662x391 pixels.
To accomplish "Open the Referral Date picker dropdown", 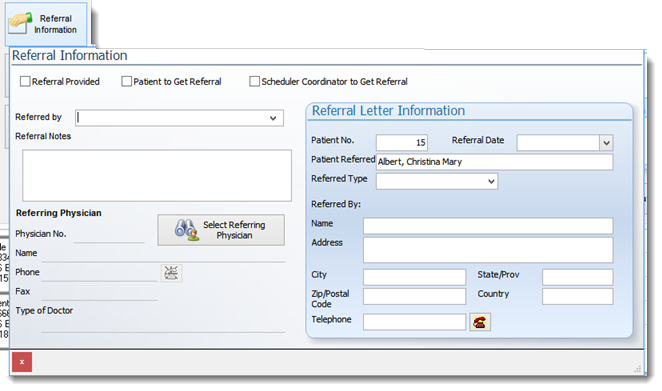I will click(x=606, y=143).
